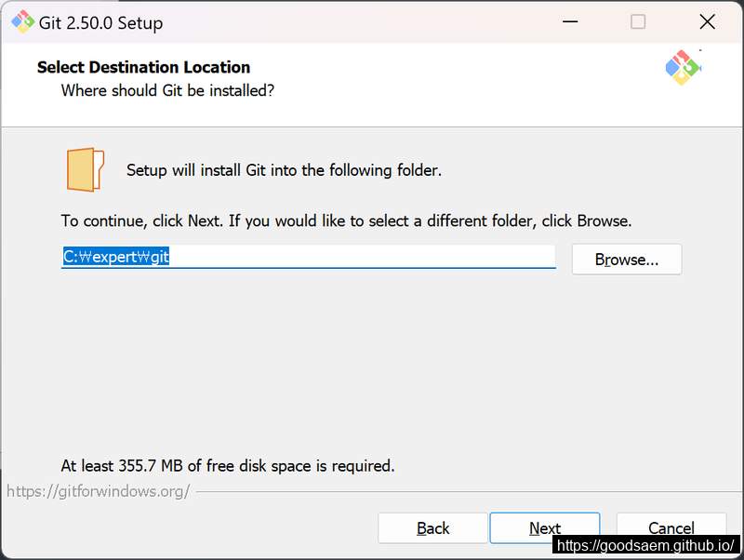Click the 'To continue, click Next' instruction

(346, 221)
